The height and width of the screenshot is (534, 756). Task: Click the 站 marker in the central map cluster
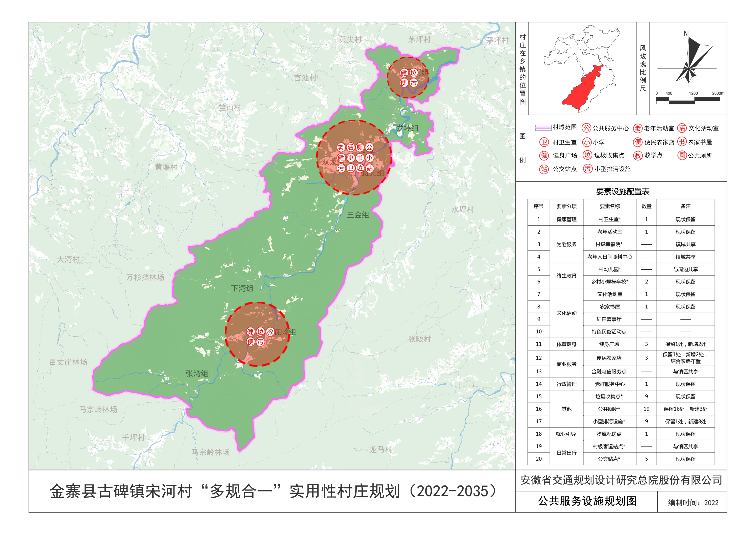369,168
